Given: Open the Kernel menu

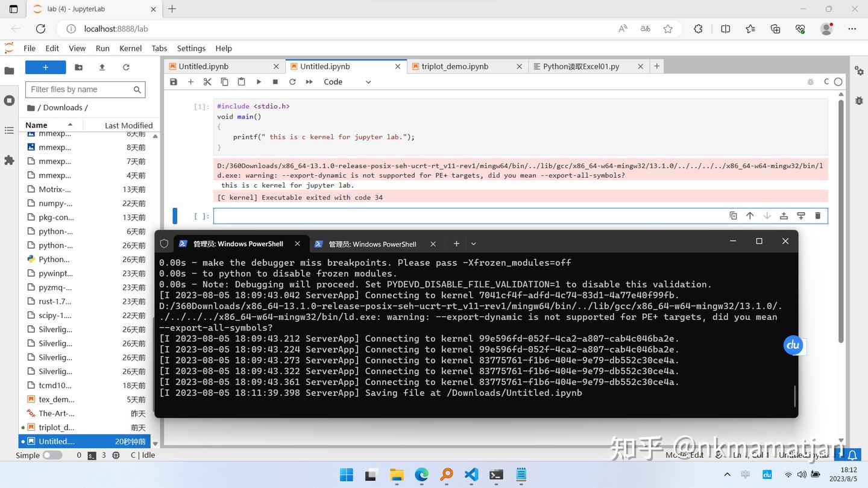Looking at the screenshot, I should tap(130, 48).
